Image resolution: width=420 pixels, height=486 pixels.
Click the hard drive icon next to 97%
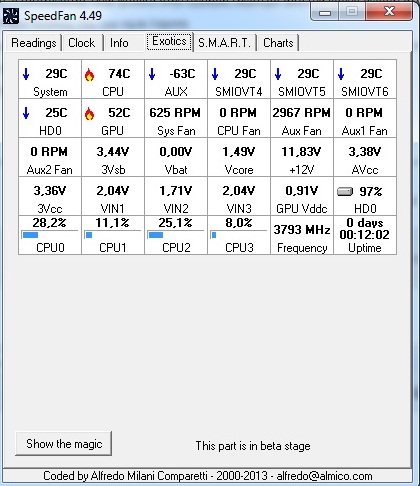345,192
